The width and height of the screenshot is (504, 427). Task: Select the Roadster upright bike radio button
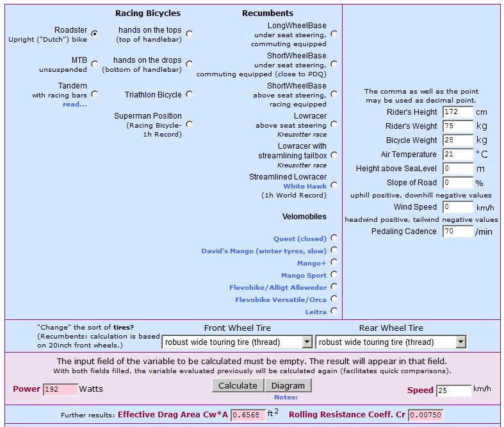click(x=95, y=34)
